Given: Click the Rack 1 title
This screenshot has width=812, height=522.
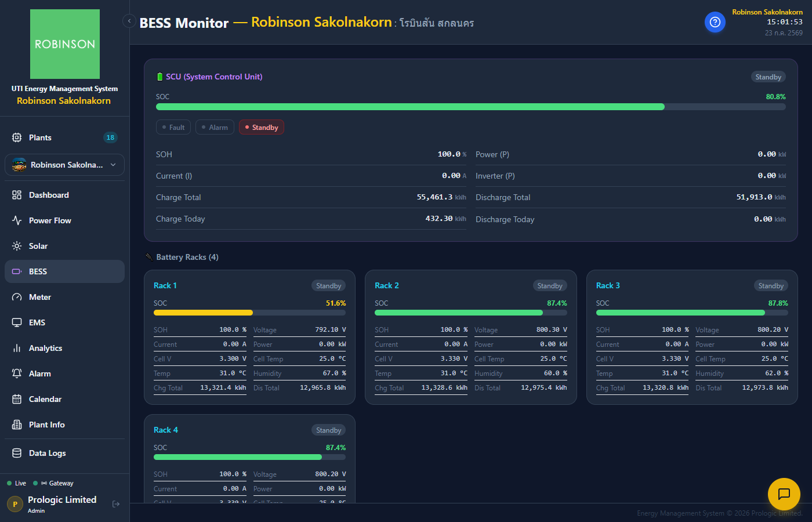Looking at the screenshot, I should [165, 285].
